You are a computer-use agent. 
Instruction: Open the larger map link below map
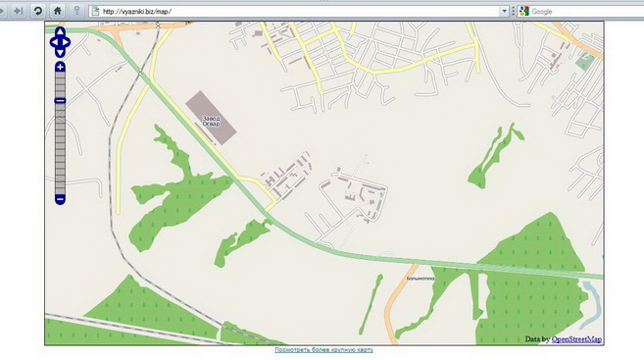click(x=323, y=350)
